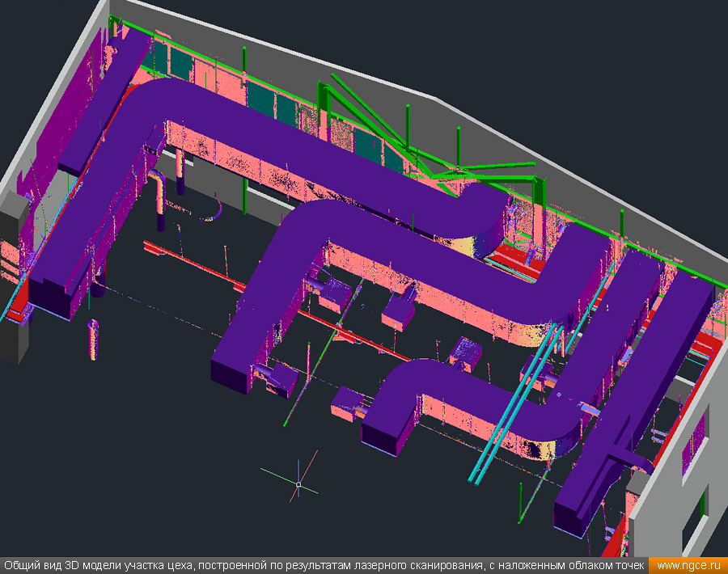
Task: Click the www.ngce.ru link
Action: (688, 566)
